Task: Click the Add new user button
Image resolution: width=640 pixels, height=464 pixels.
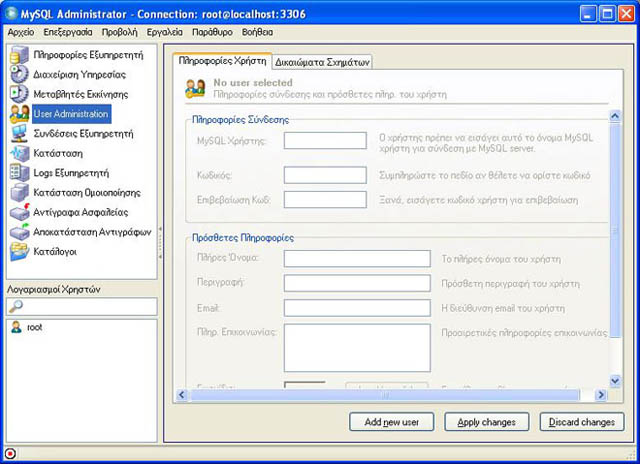Action: coord(391,422)
